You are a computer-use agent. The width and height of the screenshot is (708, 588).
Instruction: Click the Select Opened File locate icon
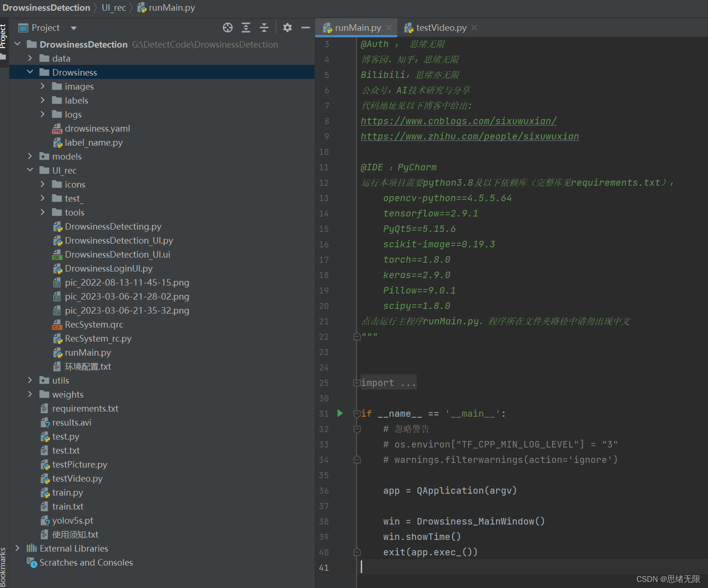tap(228, 28)
